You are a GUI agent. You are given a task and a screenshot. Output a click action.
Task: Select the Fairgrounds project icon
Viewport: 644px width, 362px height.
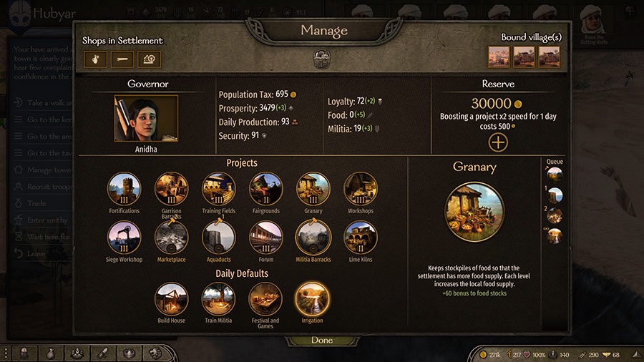coord(265,189)
